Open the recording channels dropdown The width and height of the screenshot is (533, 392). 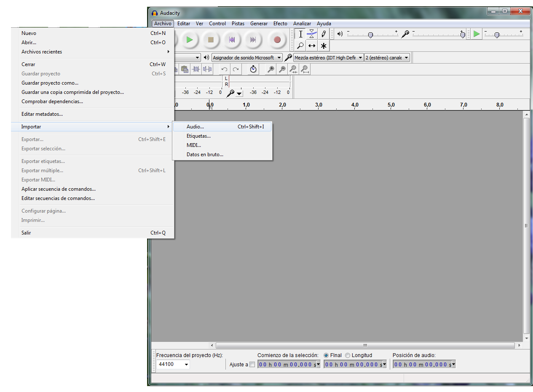pos(387,58)
